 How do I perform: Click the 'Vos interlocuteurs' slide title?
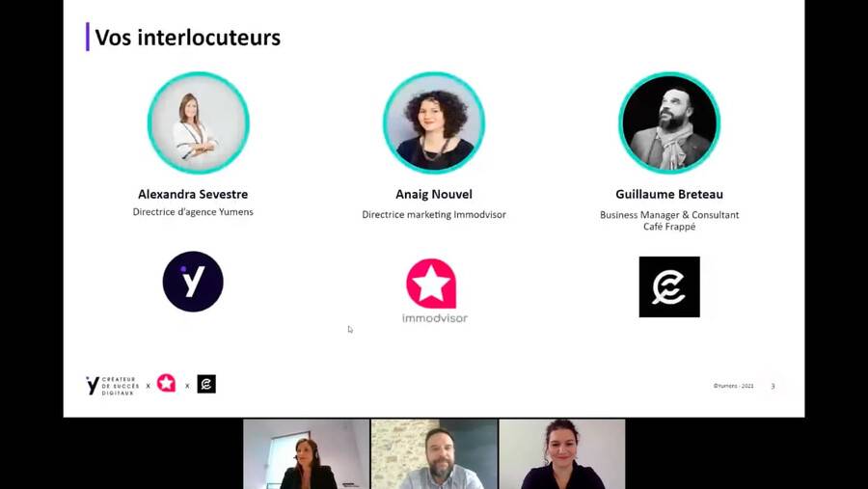(188, 38)
